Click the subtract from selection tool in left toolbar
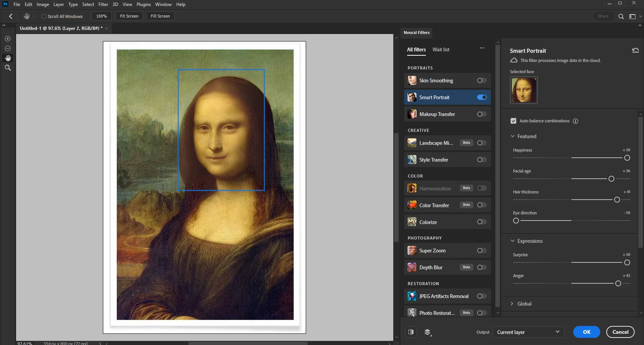This screenshot has height=345, width=644. (7, 48)
